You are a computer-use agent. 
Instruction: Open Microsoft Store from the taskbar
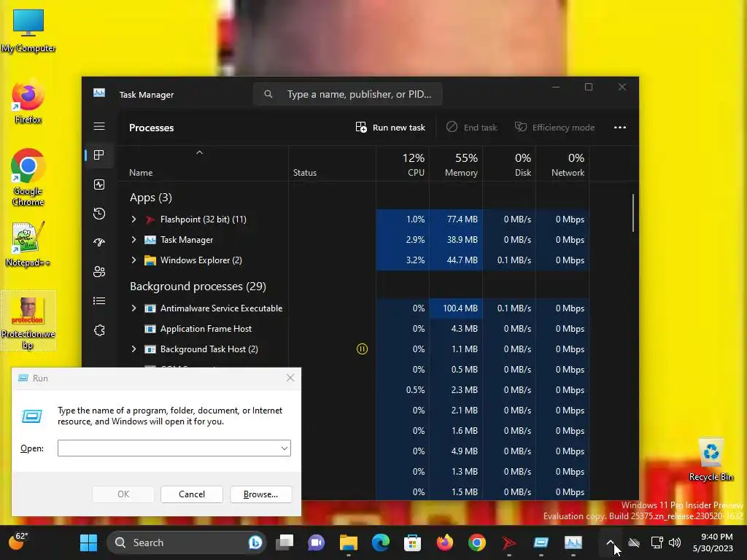(412, 542)
